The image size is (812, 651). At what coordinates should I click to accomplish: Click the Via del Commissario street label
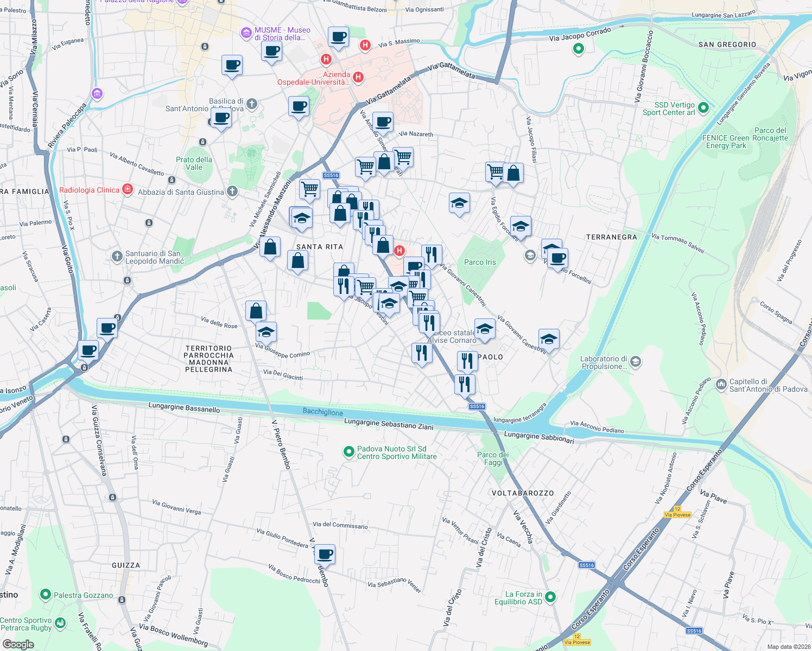pyautogui.click(x=340, y=525)
